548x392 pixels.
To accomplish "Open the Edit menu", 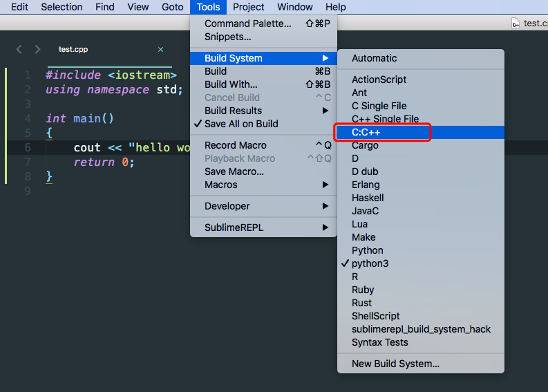I will point(19,7).
